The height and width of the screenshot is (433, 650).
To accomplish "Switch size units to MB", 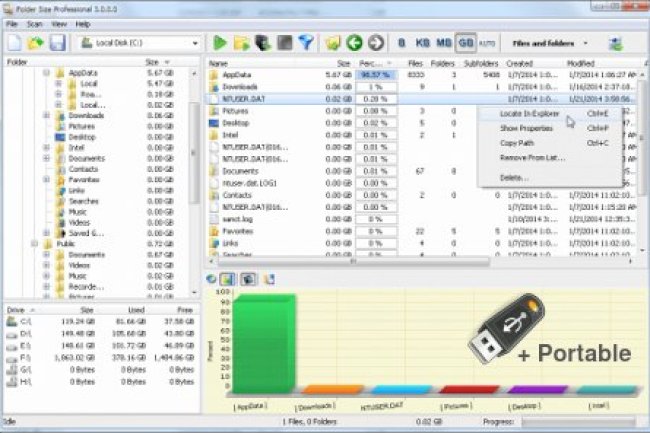I will [x=444, y=44].
